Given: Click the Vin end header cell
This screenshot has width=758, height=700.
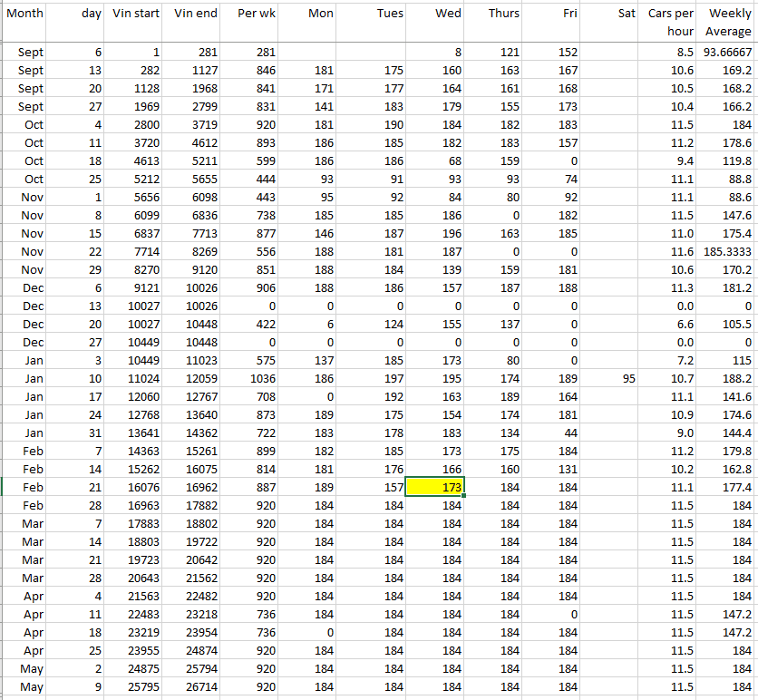Looking at the screenshot, I should point(195,14).
